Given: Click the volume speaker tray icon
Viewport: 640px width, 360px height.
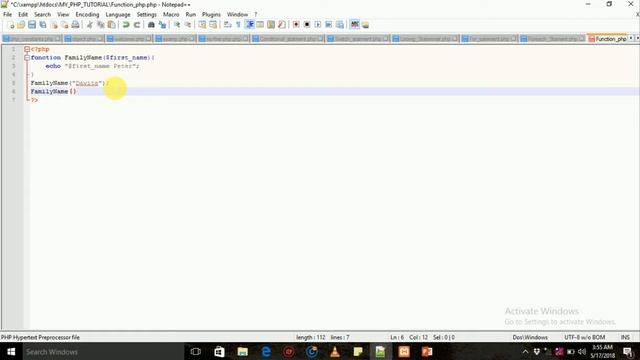Looking at the screenshot, I should pos(582,351).
